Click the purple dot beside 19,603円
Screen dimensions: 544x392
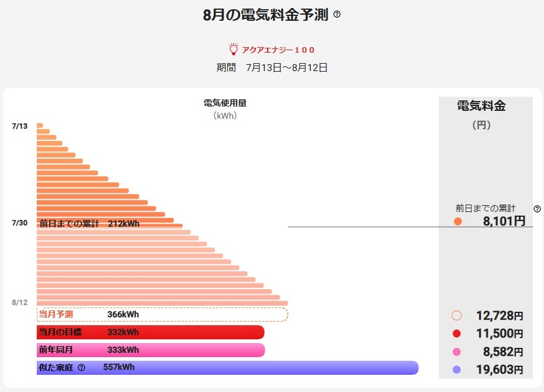coord(456,370)
